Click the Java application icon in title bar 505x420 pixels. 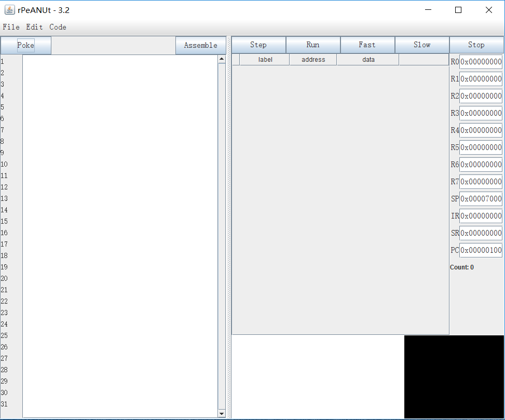coord(10,10)
